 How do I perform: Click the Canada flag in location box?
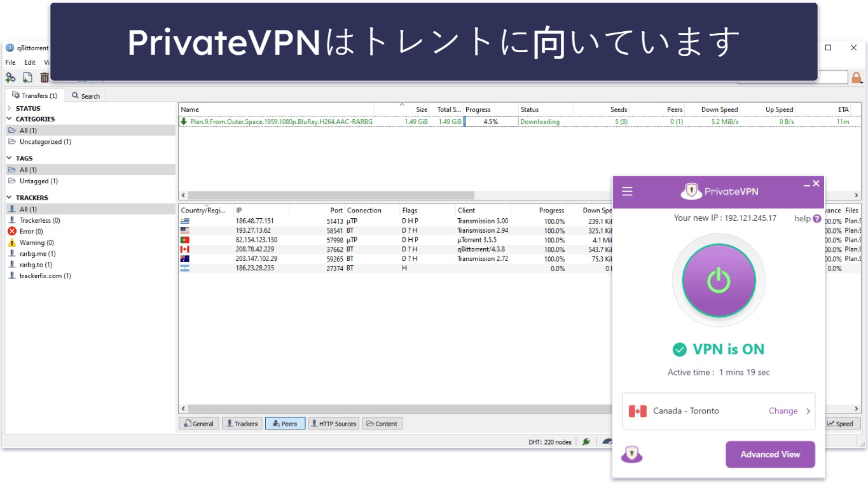pyautogui.click(x=638, y=411)
